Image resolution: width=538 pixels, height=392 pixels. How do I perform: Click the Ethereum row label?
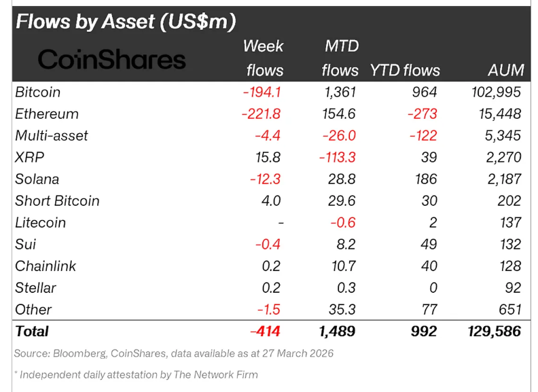[47, 114]
